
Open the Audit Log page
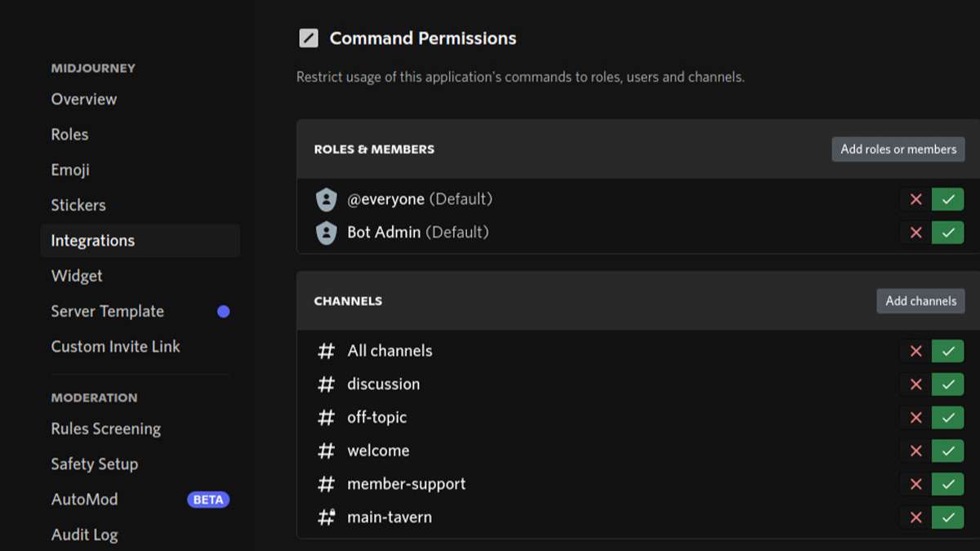84,535
